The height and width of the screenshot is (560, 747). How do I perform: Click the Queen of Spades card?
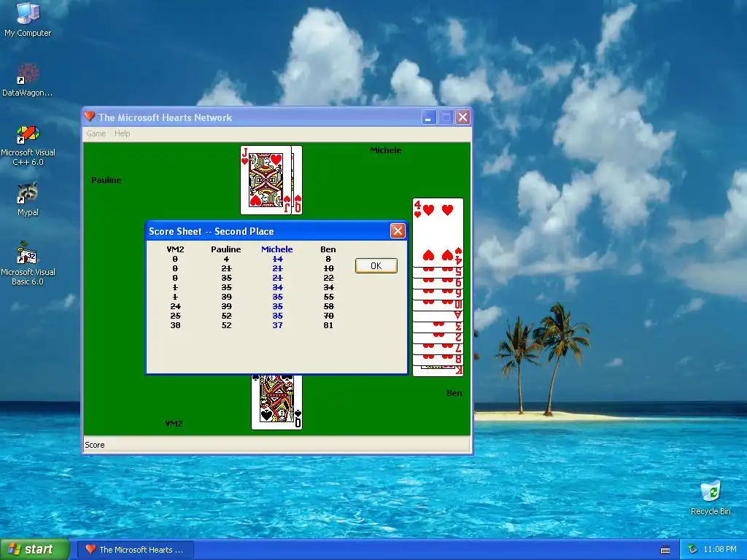(x=276, y=402)
